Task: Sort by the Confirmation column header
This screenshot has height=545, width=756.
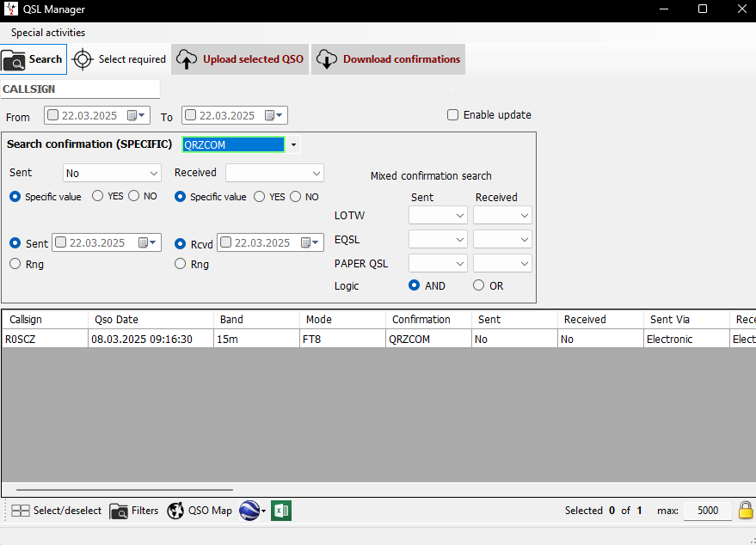Action: point(428,320)
